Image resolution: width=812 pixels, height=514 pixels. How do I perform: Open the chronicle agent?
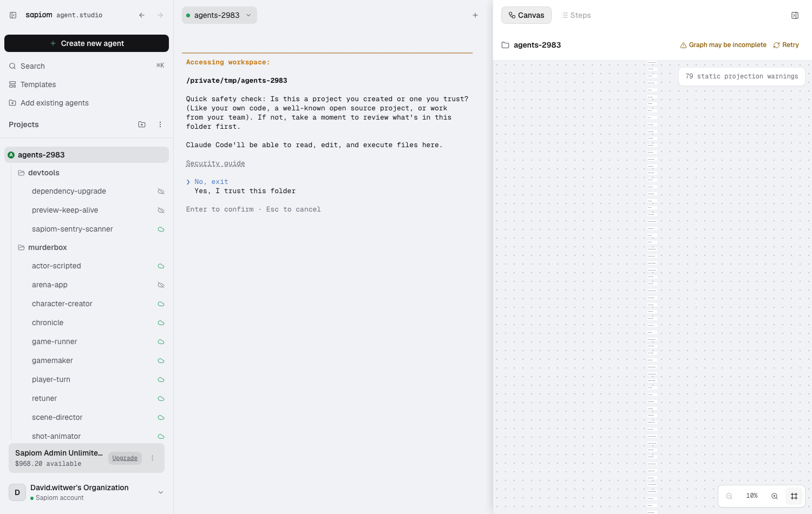[48, 322]
